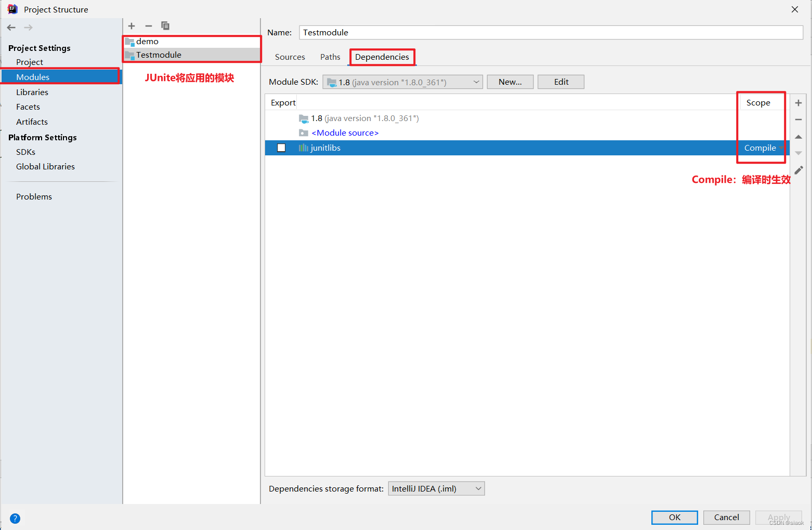
Task: Remove the selected module with the minus icon
Action: (149, 26)
